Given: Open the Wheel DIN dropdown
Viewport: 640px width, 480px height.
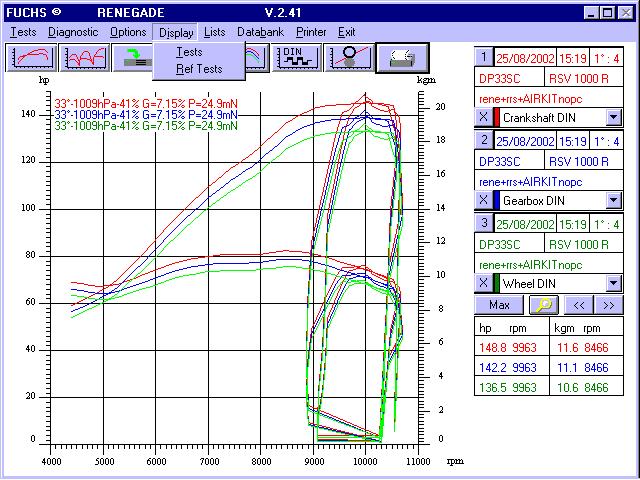Looking at the screenshot, I should 613,283.
